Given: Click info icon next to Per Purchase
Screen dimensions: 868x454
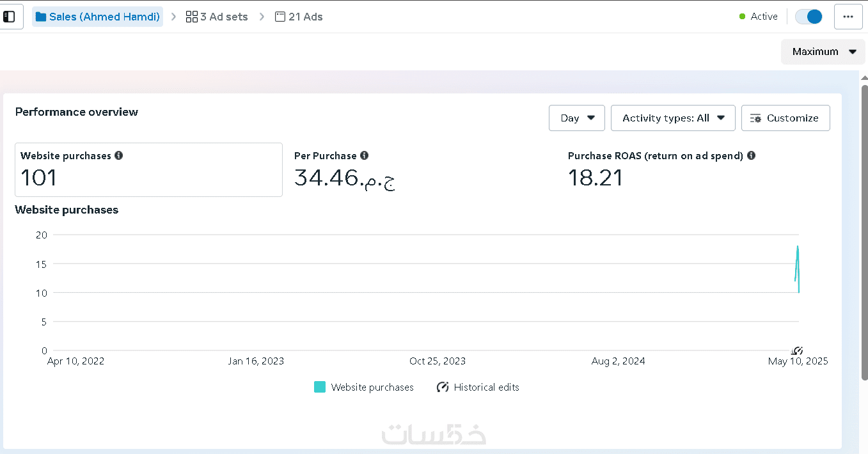Looking at the screenshot, I should [x=364, y=155].
